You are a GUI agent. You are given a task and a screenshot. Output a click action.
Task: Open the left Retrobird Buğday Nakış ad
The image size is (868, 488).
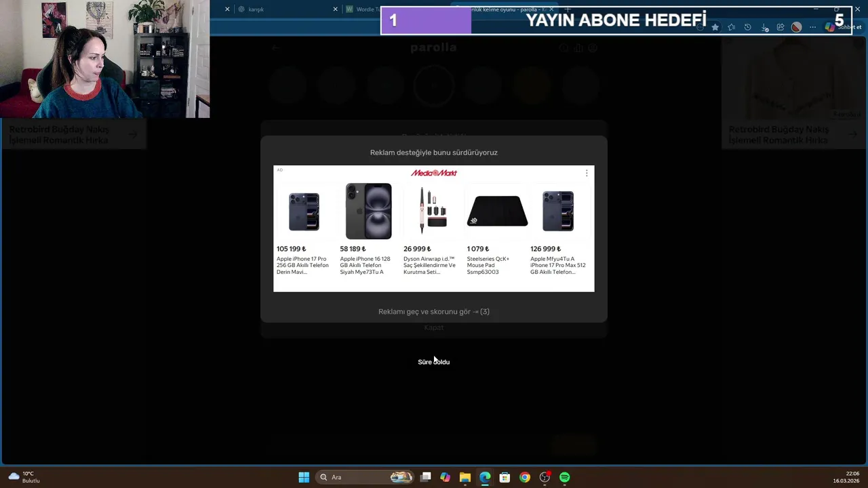click(x=73, y=134)
